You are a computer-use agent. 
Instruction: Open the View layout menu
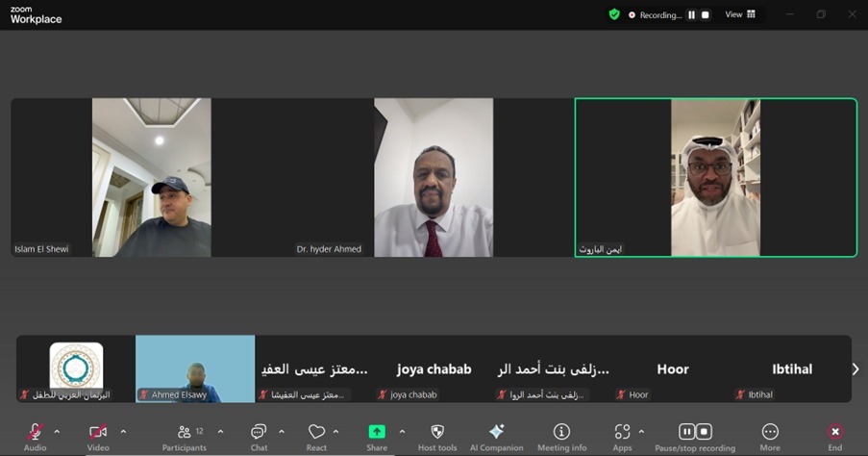740,14
